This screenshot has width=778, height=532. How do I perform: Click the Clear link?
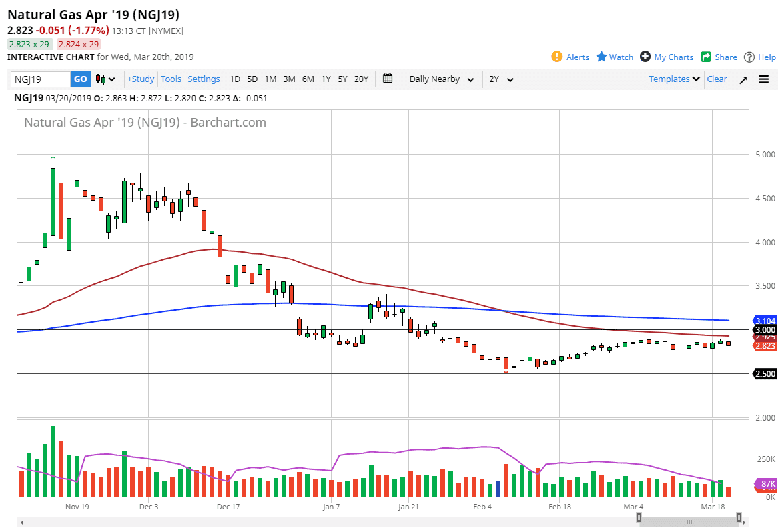point(717,79)
